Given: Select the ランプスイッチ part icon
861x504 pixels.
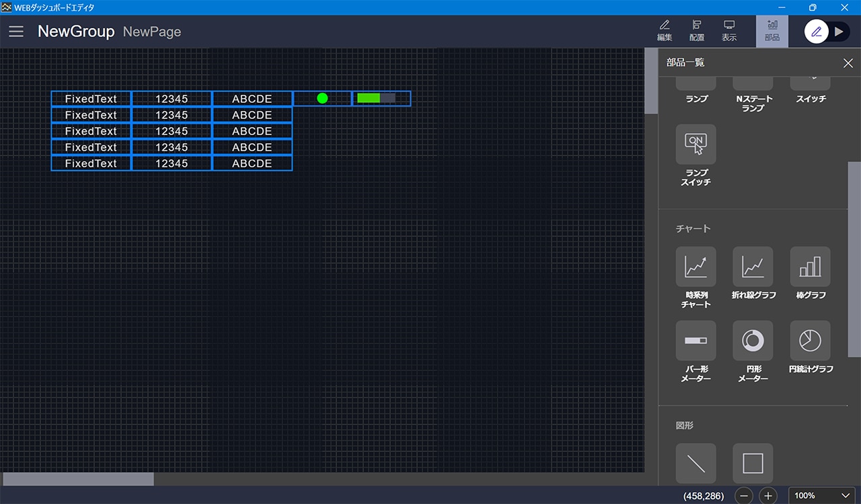Looking at the screenshot, I should coord(696,144).
